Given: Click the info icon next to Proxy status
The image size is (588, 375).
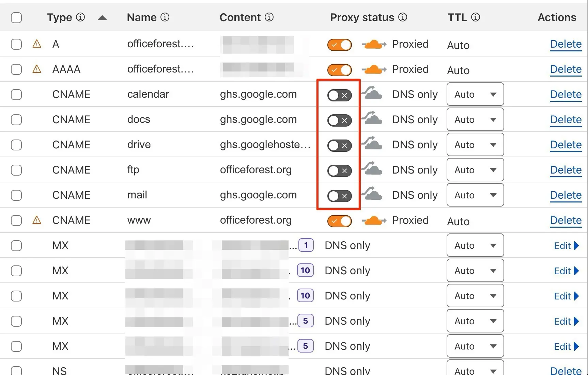Looking at the screenshot, I should (403, 17).
